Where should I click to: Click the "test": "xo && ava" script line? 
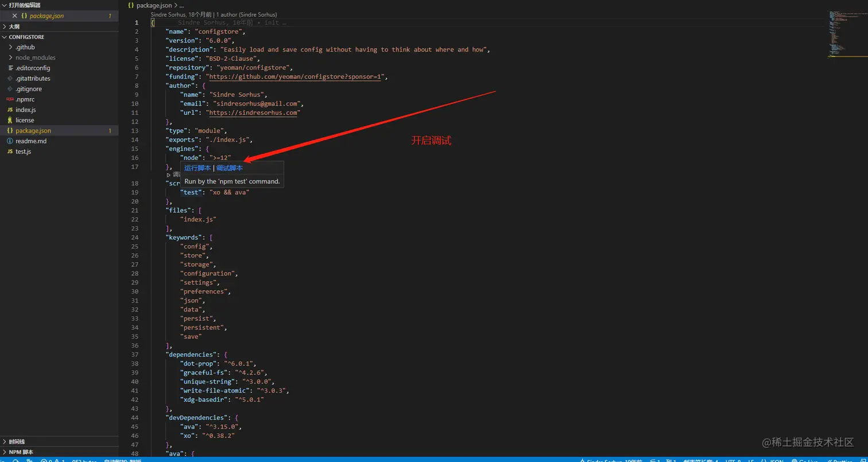[215, 192]
